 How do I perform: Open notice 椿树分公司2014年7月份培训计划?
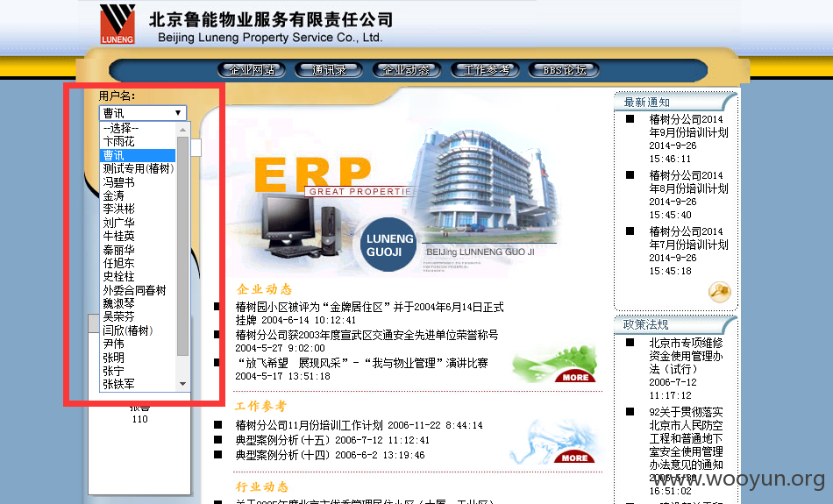[x=688, y=251]
